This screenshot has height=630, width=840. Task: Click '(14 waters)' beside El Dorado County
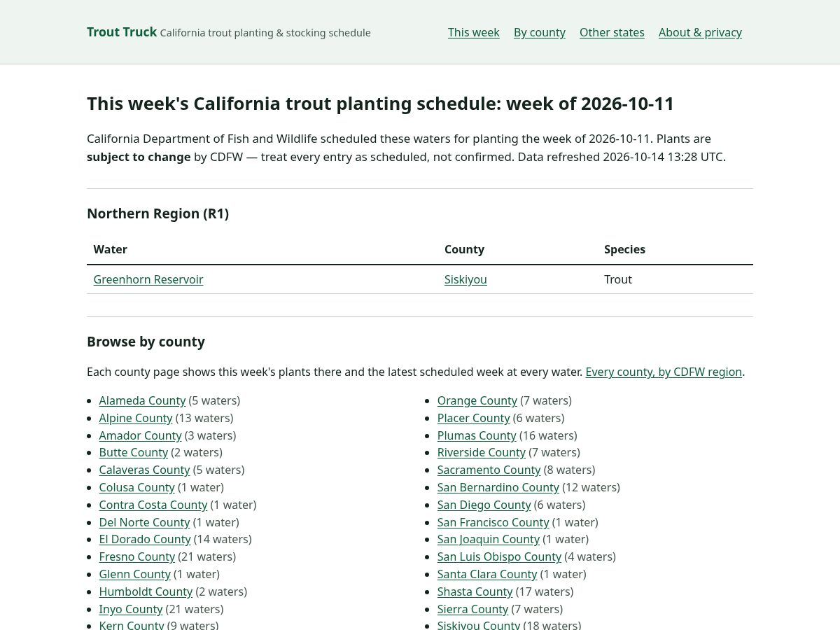point(223,539)
